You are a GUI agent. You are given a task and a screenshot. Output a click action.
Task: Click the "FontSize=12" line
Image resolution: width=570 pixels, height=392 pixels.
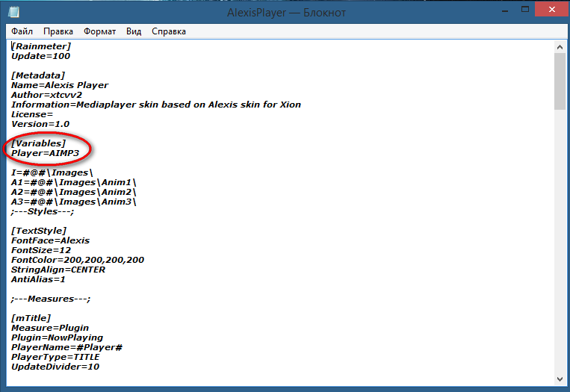click(x=41, y=250)
